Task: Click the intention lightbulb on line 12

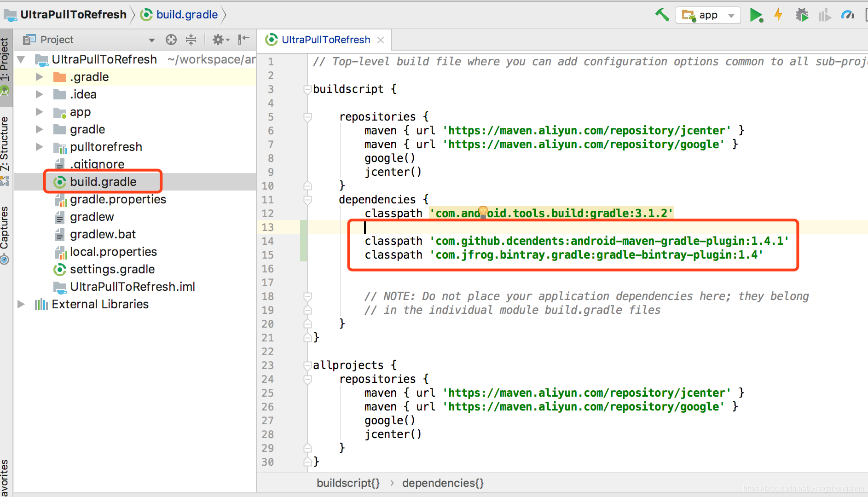Action: click(x=483, y=212)
